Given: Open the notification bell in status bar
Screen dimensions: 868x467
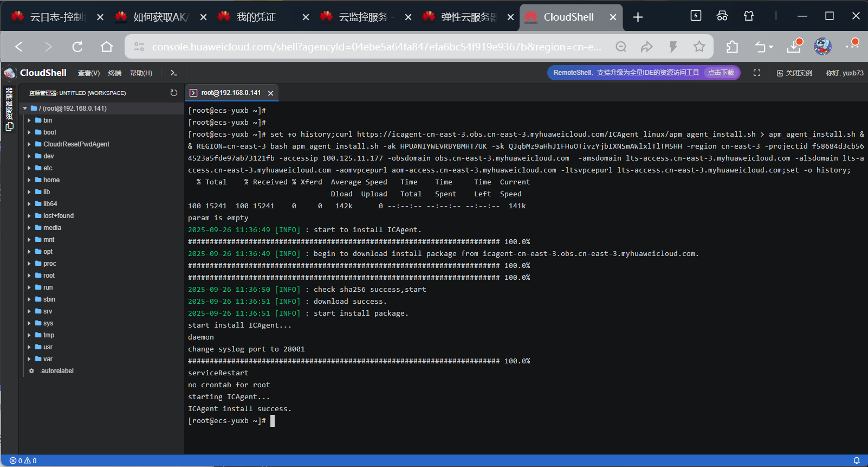Looking at the screenshot, I should point(857,460).
